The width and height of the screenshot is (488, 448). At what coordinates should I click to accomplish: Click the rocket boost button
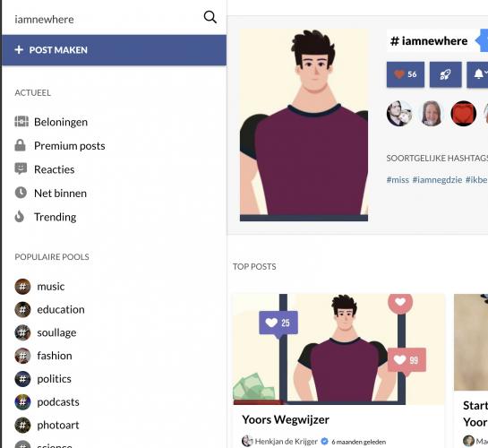[445, 74]
